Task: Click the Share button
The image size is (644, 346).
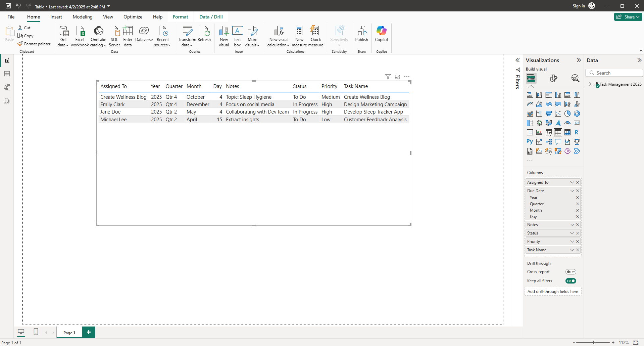Action: [628, 17]
